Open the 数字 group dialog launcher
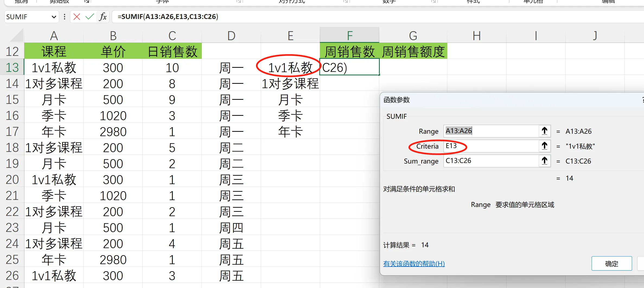This screenshot has height=288, width=644. 434,1
